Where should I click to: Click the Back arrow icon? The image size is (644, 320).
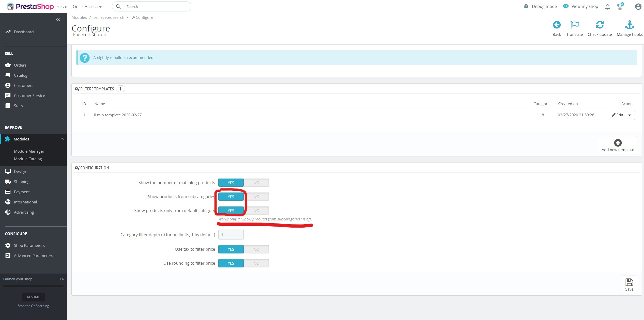[557, 25]
